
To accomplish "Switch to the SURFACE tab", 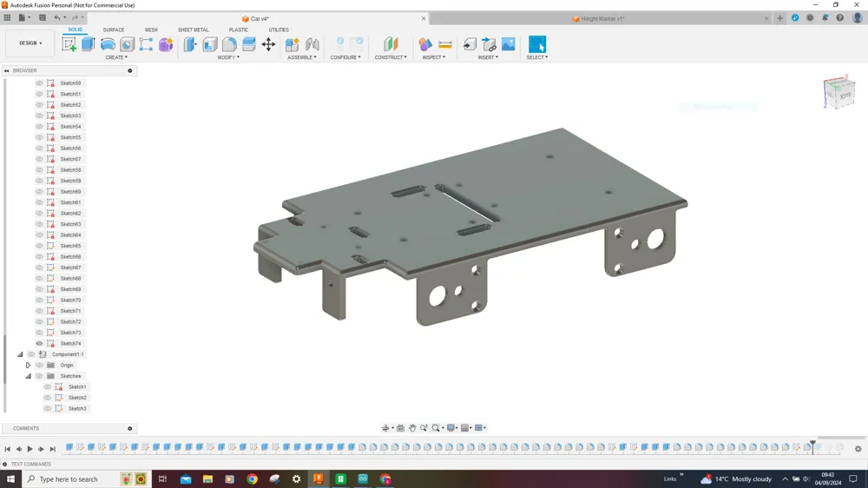I will point(114,30).
